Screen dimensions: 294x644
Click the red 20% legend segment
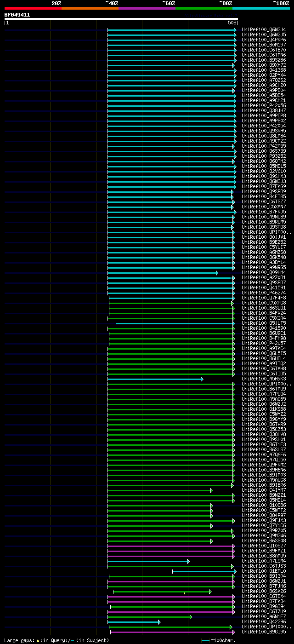[33, 8]
